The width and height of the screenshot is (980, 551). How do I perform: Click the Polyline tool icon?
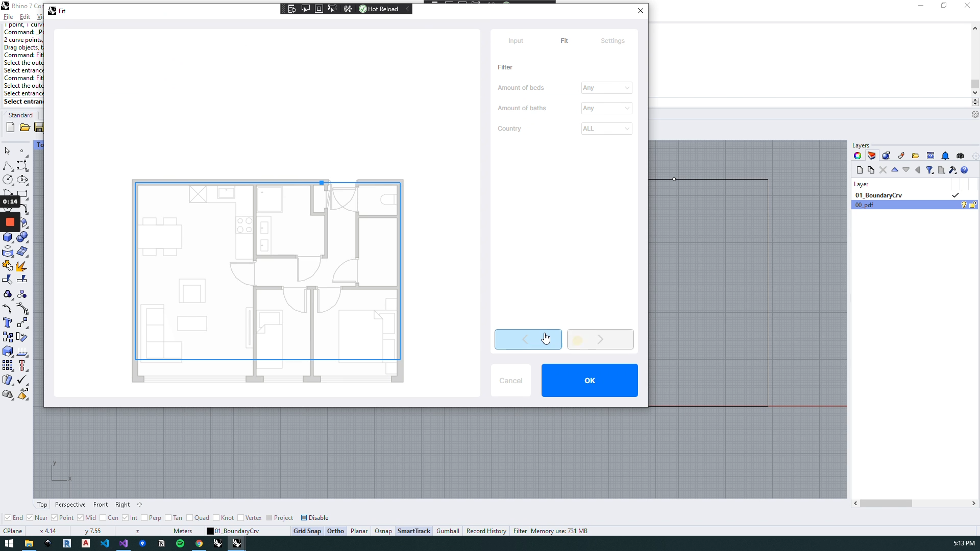[x=8, y=166]
